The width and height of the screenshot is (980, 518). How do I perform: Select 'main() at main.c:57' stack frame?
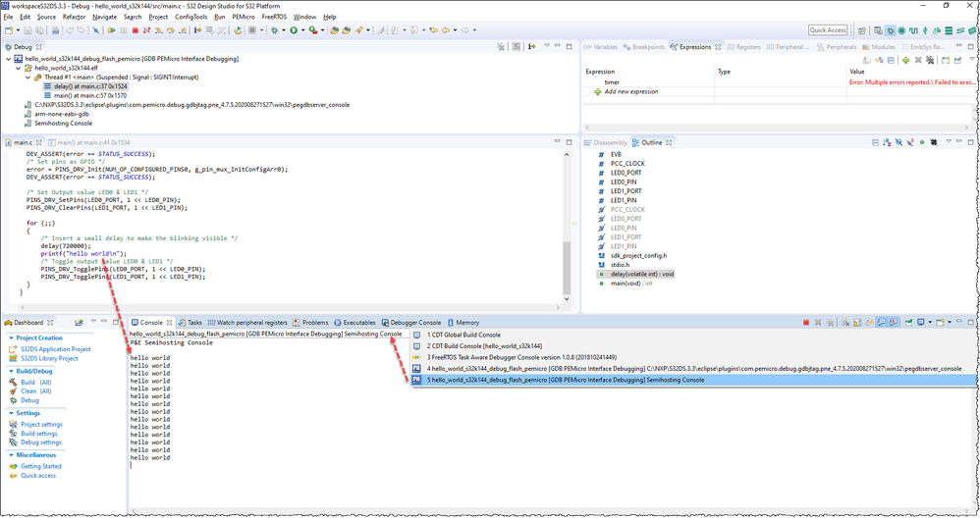[x=90, y=95]
